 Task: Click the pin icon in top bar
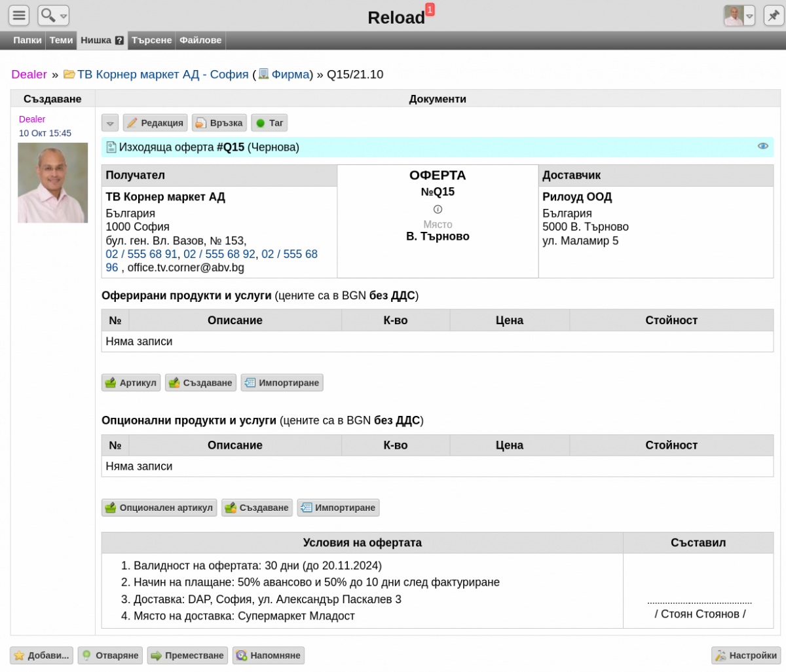click(774, 15)
